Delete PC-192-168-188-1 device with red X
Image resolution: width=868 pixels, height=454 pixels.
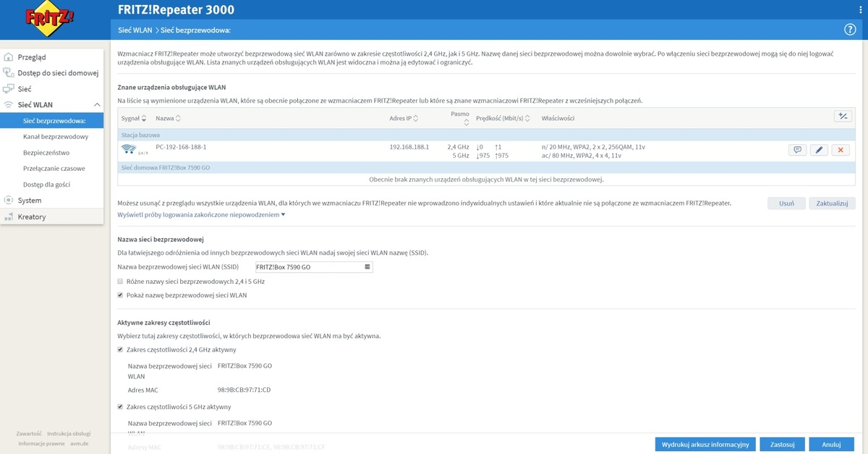pos(840,150)
